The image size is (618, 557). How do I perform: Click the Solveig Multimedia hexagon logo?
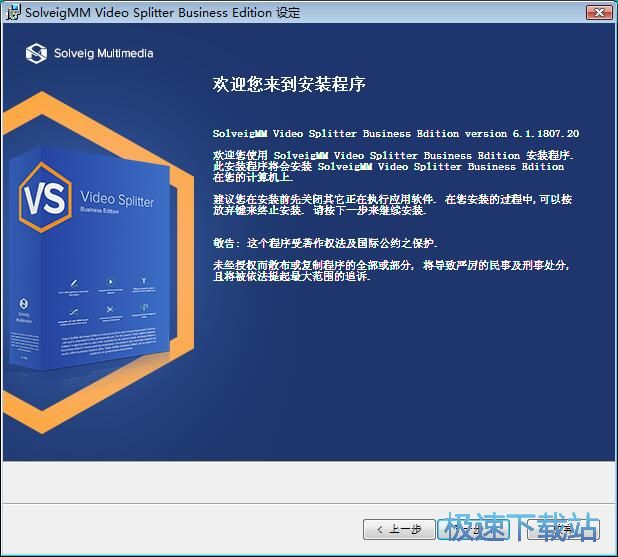[36, 53]
